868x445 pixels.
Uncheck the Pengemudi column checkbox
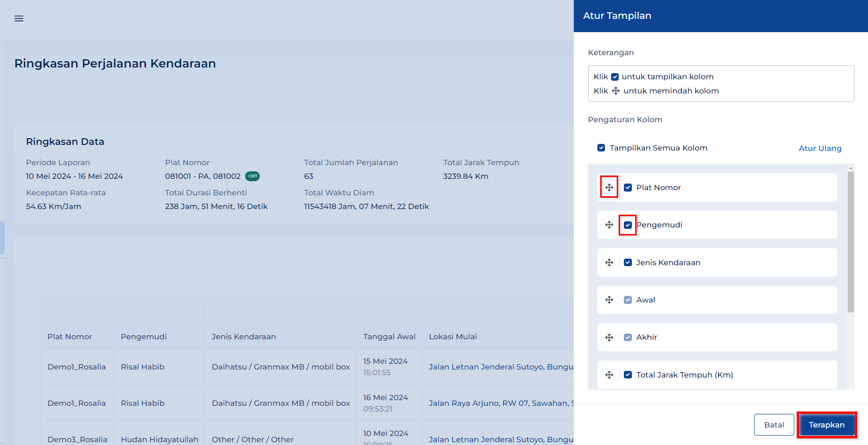pos(628,225)
